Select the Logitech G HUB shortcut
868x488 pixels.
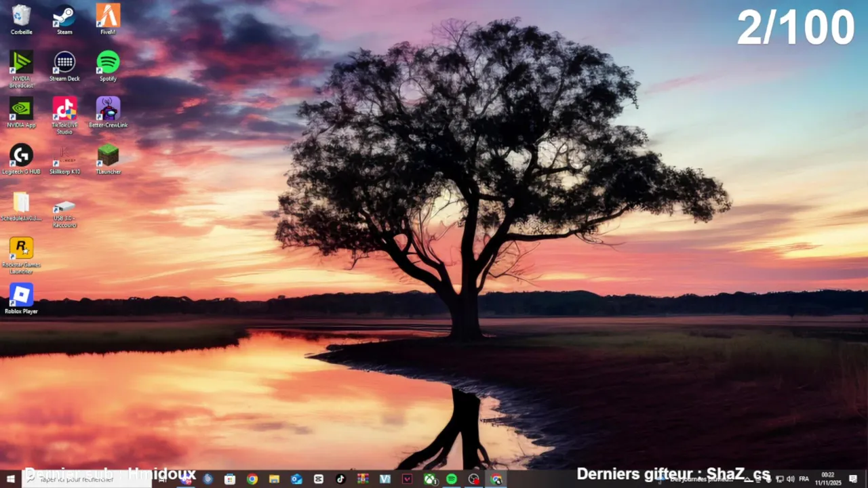[21, 159]
